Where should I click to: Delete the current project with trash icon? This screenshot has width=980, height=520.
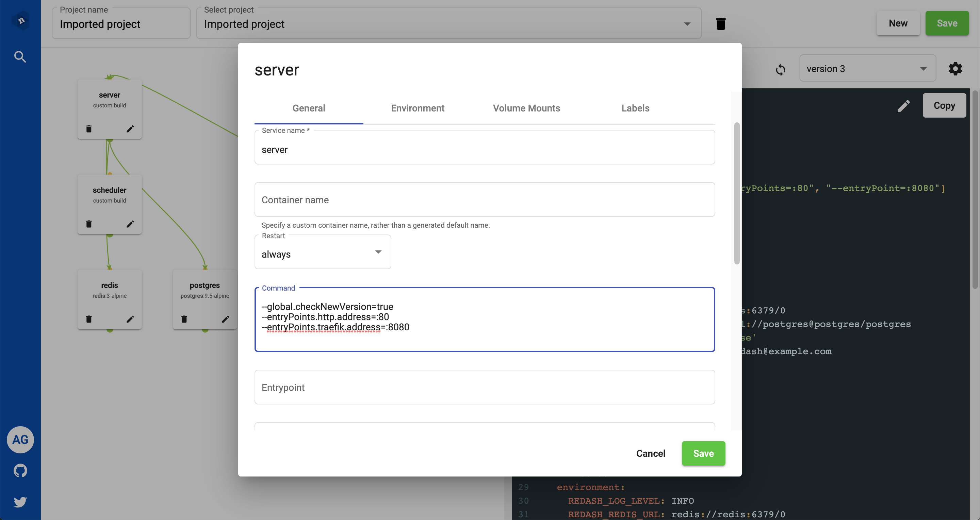(721, 23)
